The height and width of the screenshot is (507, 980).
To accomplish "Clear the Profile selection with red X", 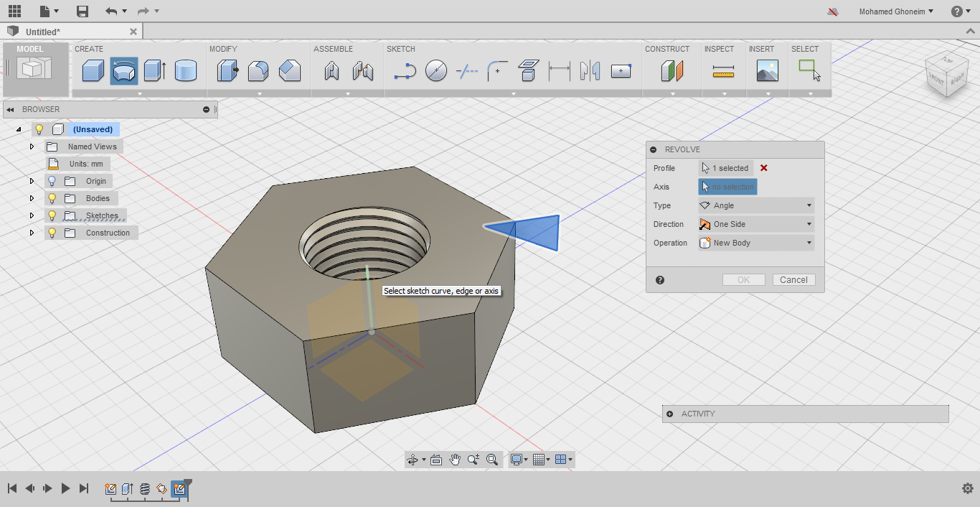I will [763, 168].
